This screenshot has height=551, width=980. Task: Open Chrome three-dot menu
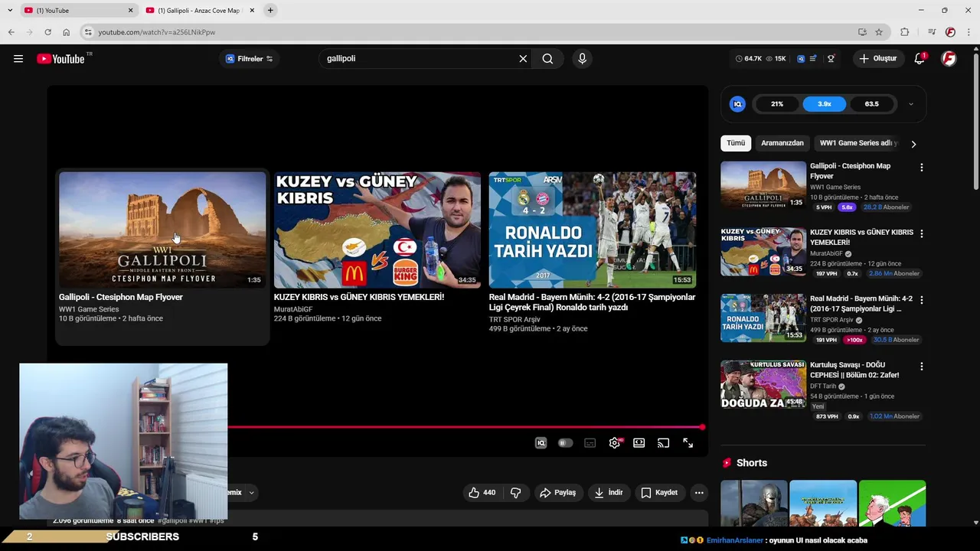pos(969,32)
